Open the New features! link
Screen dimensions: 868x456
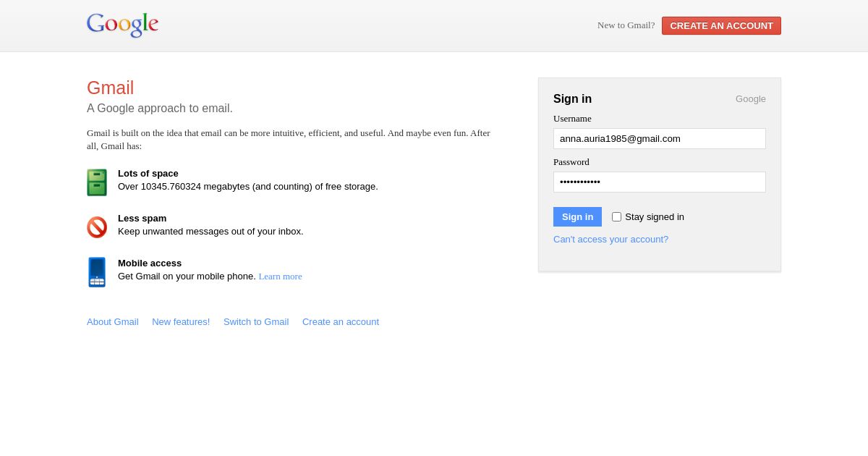(181, 321)
